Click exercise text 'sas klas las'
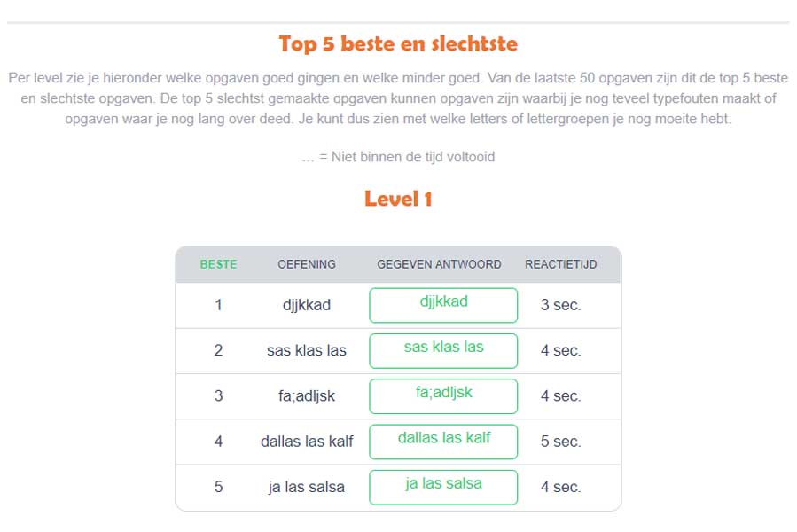Image resolution: width=797 pixels, height=532 pixels. pos(307,350)
